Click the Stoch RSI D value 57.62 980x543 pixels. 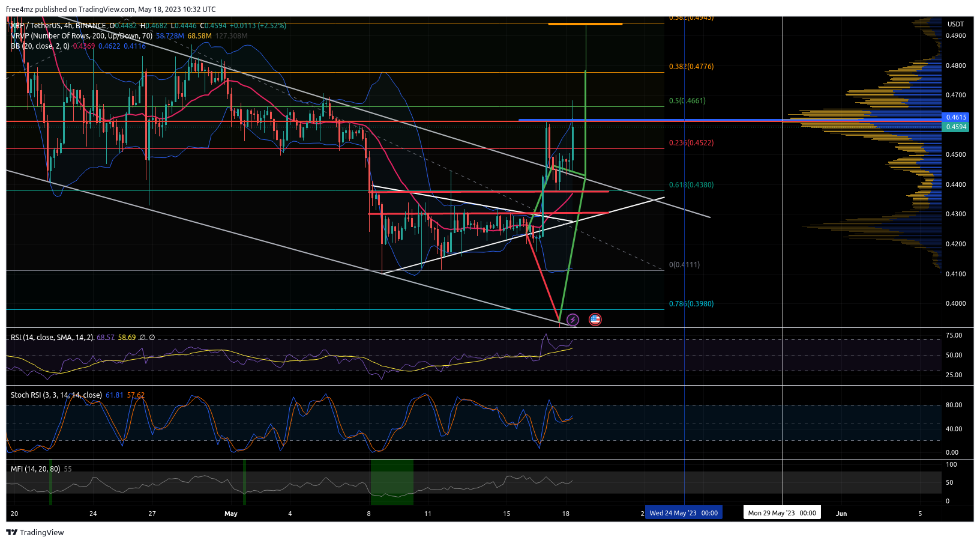pyautogui.click(x=136, y=395)
